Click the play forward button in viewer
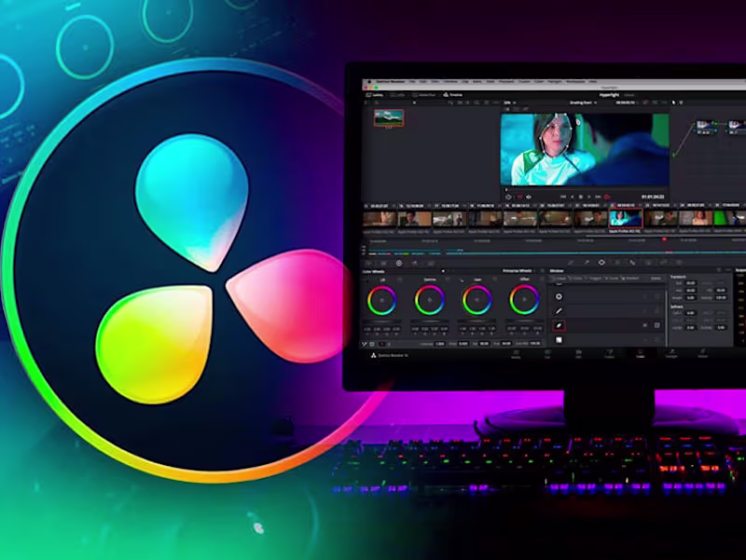The height and width of the screenshot is (560, 746). click(x=589, y=197)
